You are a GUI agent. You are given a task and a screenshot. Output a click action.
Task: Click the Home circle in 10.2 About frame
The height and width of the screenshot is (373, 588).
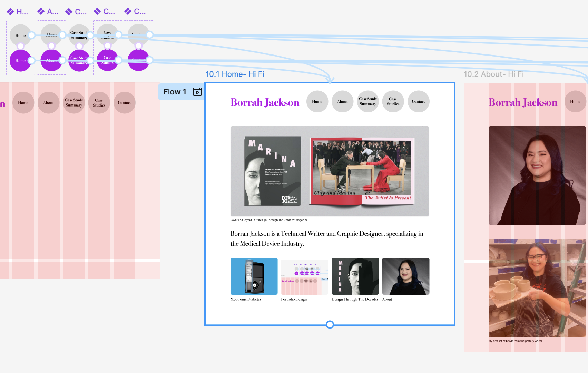point(575,101)
